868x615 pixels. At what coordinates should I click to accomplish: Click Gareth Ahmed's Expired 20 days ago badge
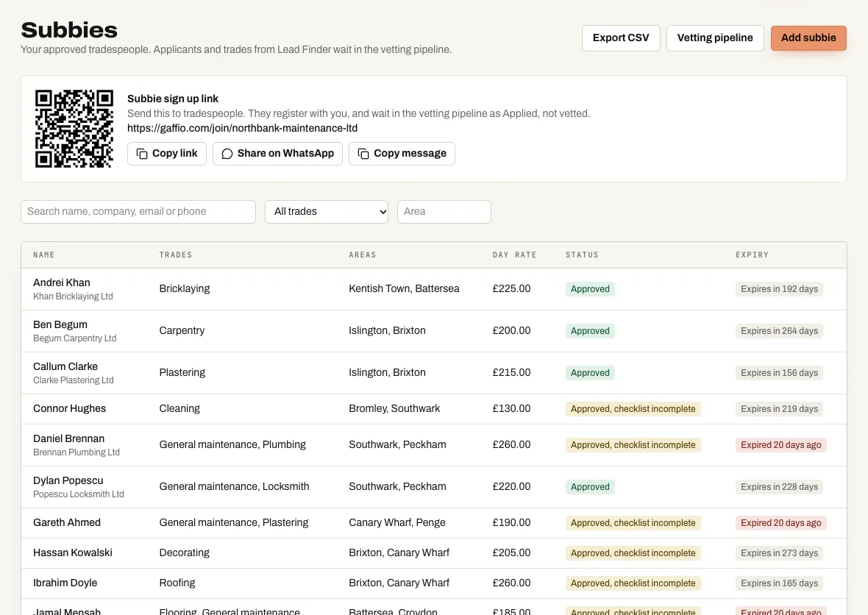point(781,523)
